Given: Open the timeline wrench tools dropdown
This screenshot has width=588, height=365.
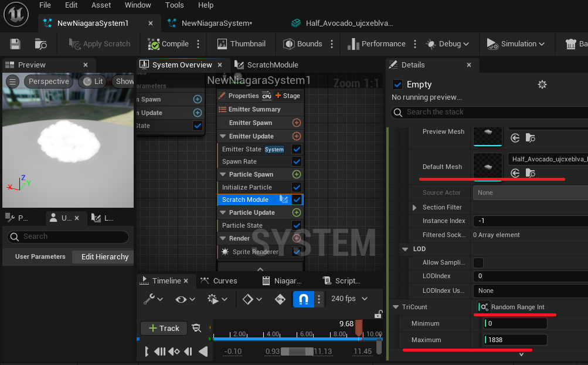Looking at the screenshot, I should (x=153, y=299).
